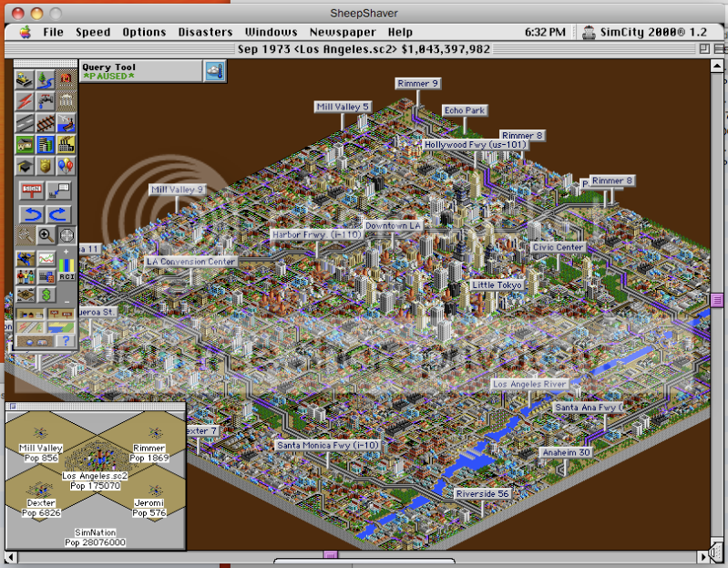Rotate the city view clockwise
The height and width of the screenshot is (568, 728).
[59, 214]
